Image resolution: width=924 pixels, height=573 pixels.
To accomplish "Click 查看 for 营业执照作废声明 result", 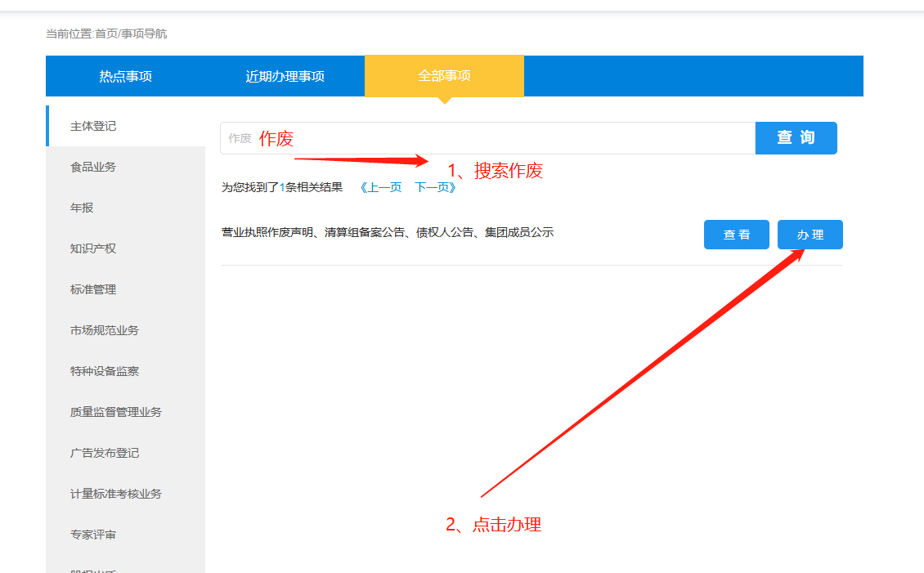I will 736,235.
